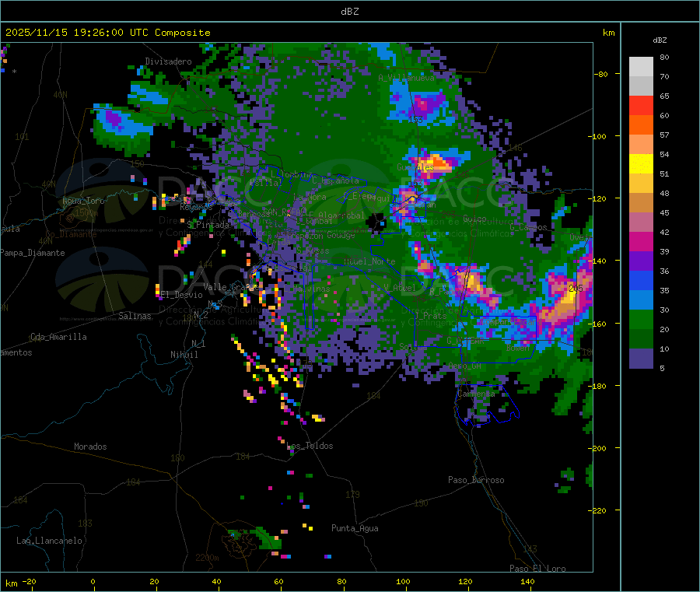Click the Nihuil map label
The height and width of the screenshot is (592, 700).
pyautogui.click(x=184, y=355)
